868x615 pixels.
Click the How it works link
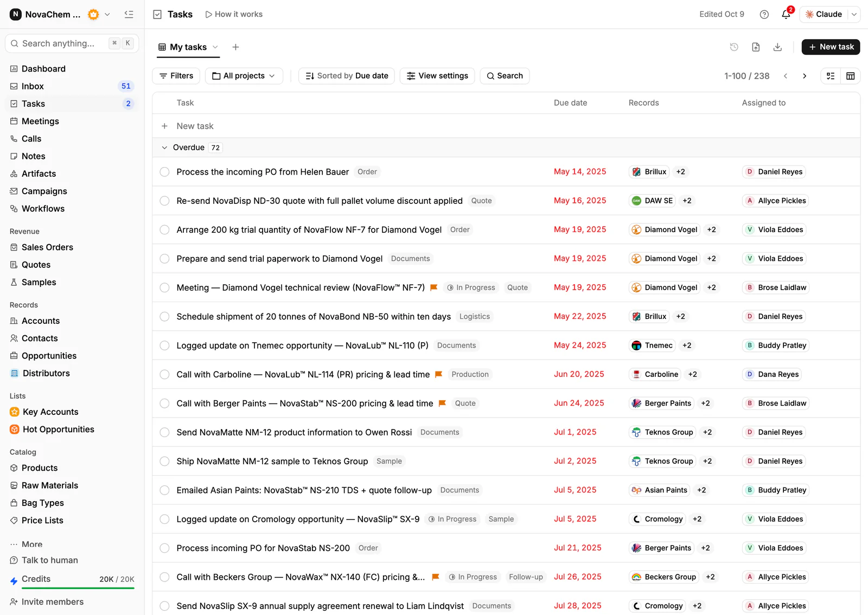234,15
